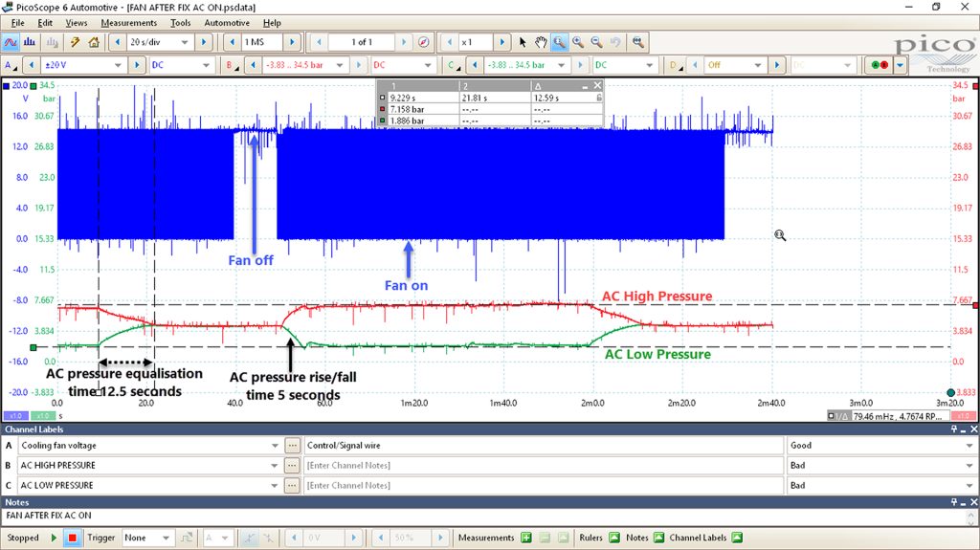This screenshot has height=550, width=980.
Task: Open Channel C DC coupling dropdown
Action: tap(650, 65)
